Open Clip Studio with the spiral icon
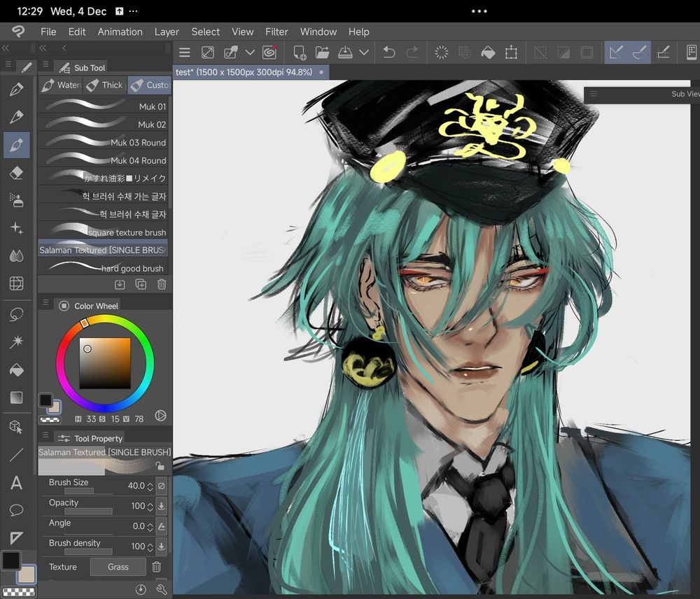700x599 pixels. click(x=269, y=52)
